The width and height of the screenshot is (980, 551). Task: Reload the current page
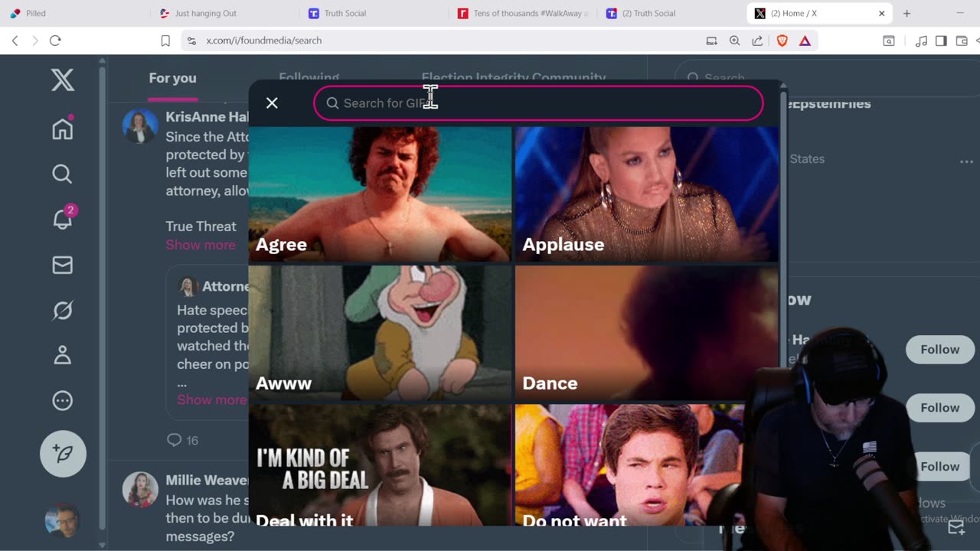(55, 41)
